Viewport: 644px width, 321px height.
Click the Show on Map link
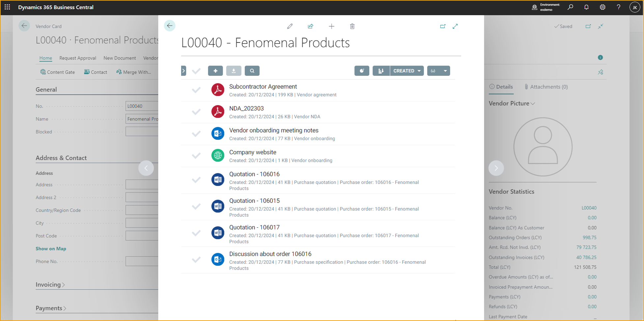pyautogui.click(x=51, y=249)
